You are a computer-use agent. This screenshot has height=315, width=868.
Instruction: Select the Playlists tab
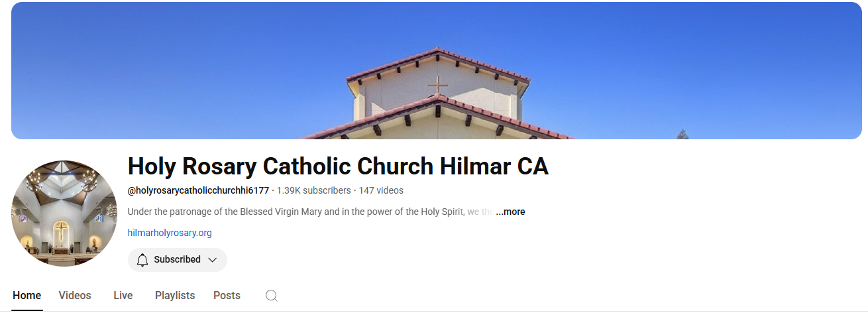click(175, 296)
